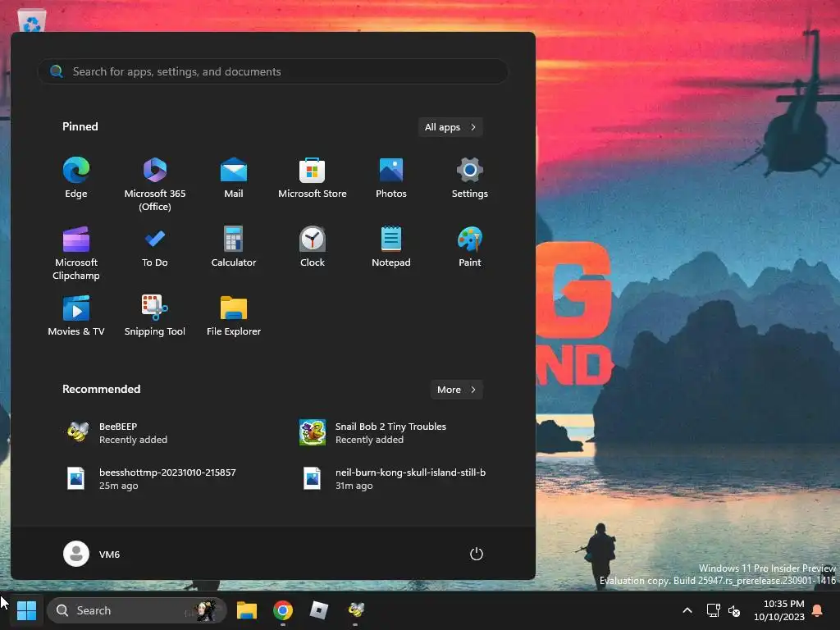840x630 pixels.
Task: Open Edge from pinned apps
Action: (x=76, y=179)
